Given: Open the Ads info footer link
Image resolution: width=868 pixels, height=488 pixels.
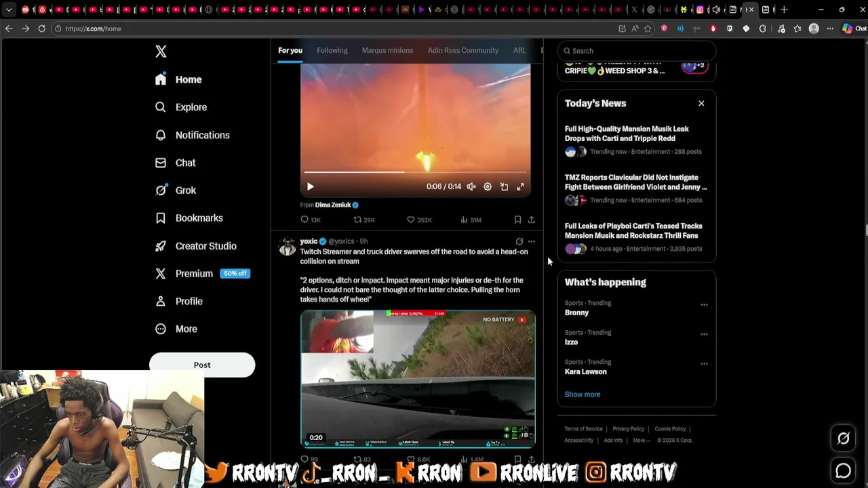Looking at the screenshot, I should 613,441.
